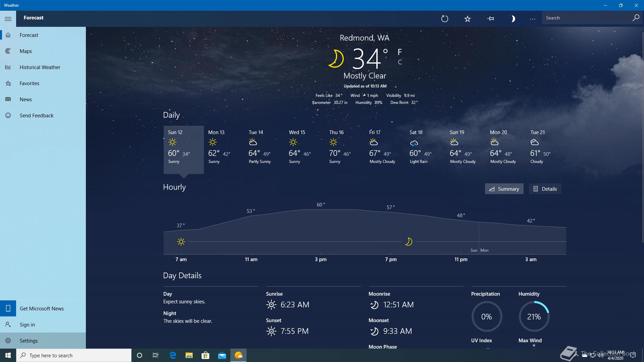Switch hourly view to Details
Screen dimensions: 644x362
[x=545, y=189]
